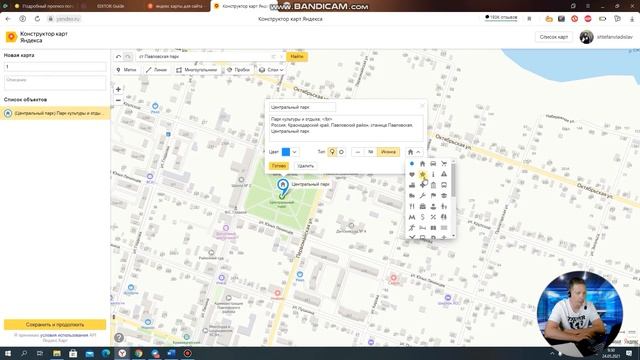The height and width of the screenshot is (360, 640).
Task: Choose the house icon in icon picker grid
Action: click(422, 164)
